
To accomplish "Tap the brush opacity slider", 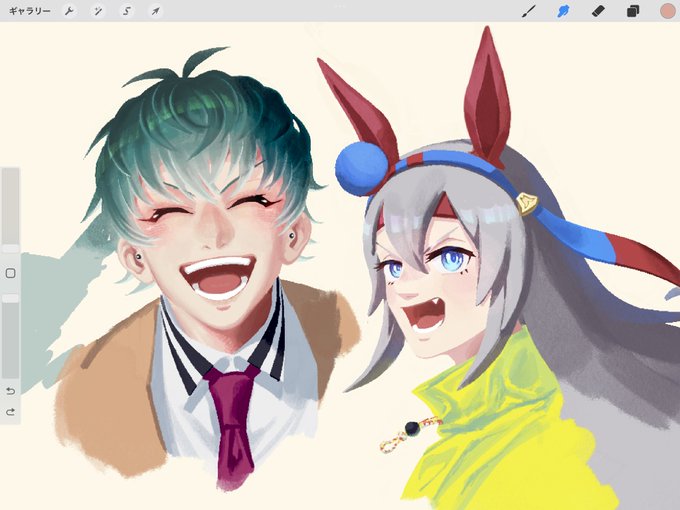I will tap(10, 337).
